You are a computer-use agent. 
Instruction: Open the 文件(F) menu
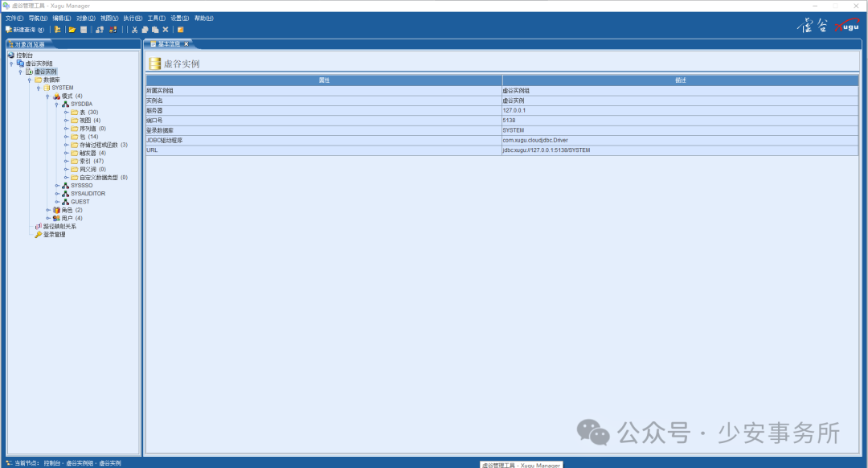(x=14, y=18)
